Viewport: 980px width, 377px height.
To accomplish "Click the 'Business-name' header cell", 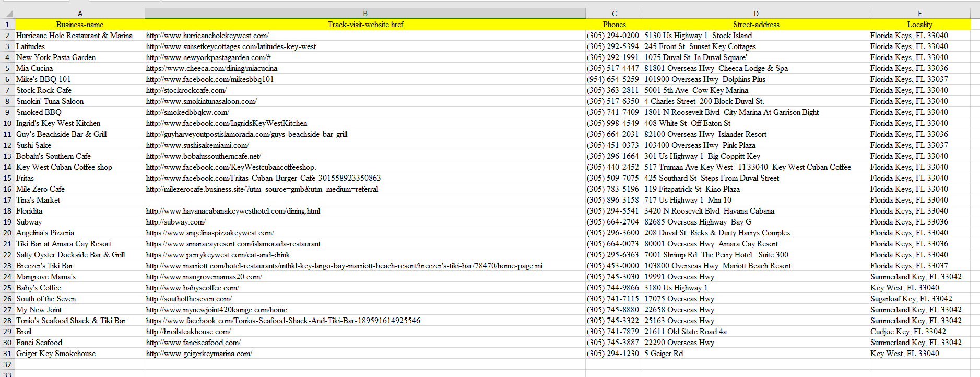I will click(80, 25).
